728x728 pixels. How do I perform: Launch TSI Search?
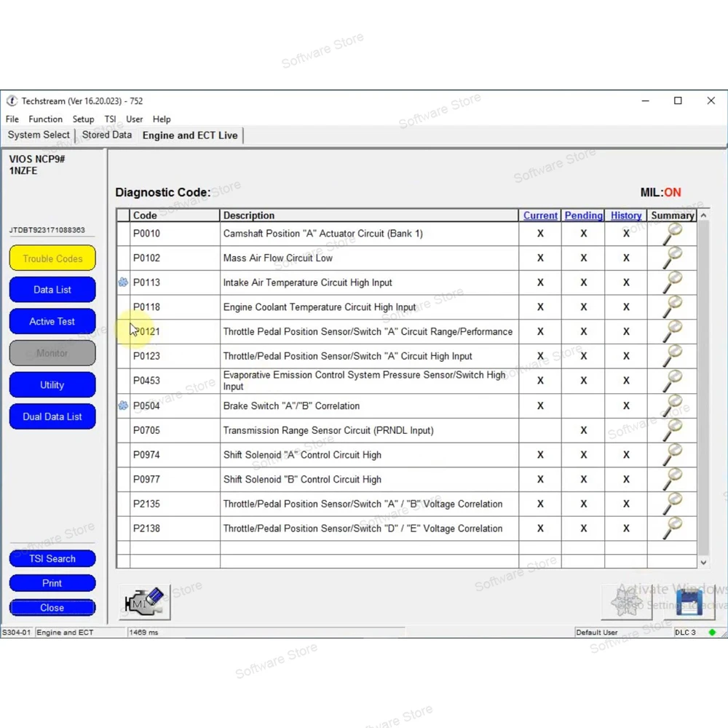pyautogui.click(x=52, y=558)
